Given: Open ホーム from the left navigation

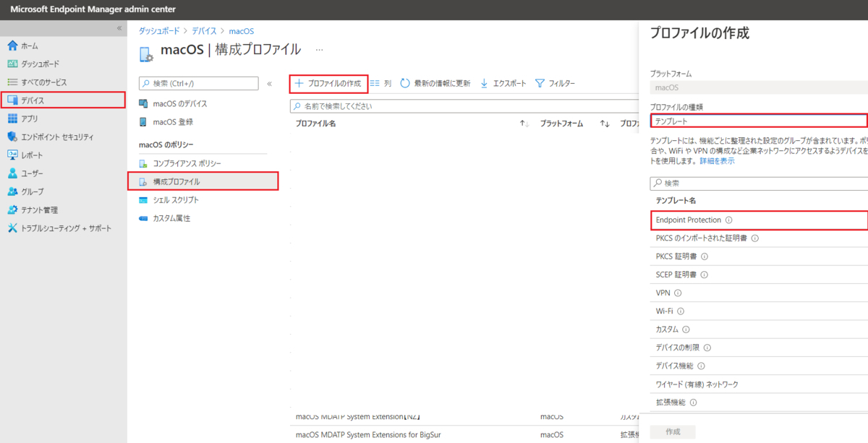Looking at the screenshot, I should [30, 46].
